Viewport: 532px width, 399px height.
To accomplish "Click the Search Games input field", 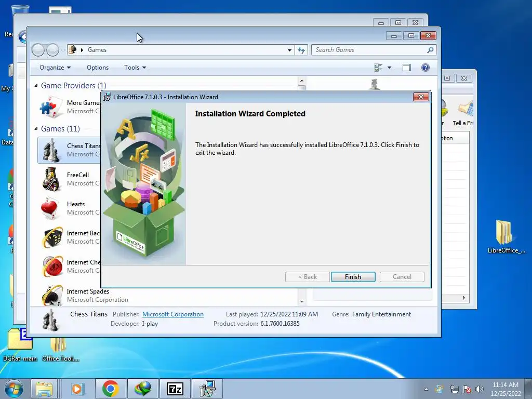I will [374, 50].
